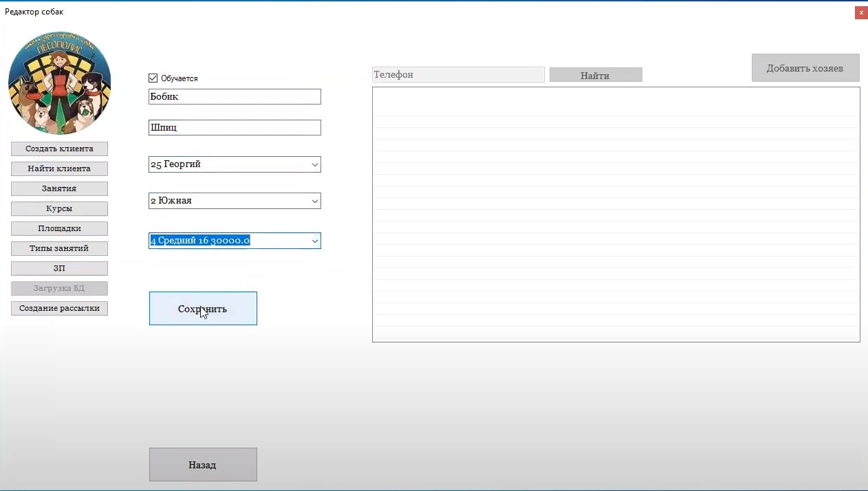Expand the 4 Средний 16 30000.0 combo box
Screen dimensions: 868x491
coord(235,241)
